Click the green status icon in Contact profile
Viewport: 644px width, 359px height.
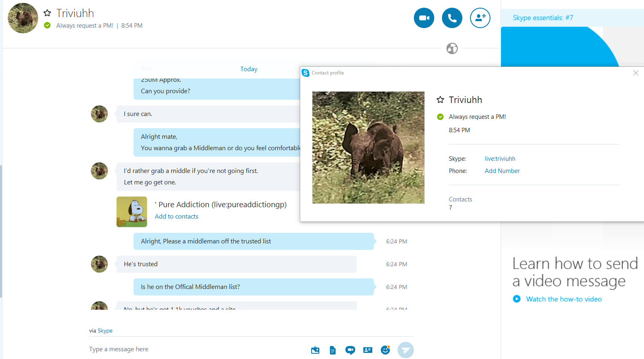(440, 117)
